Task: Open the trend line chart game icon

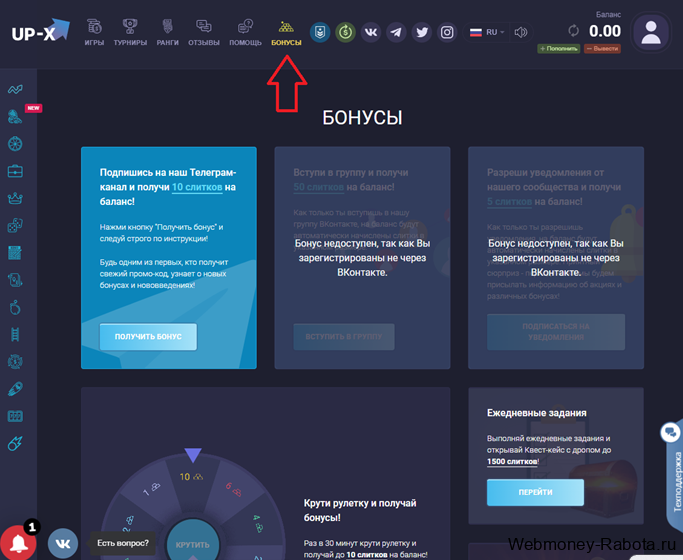Action: coord(15,89)
